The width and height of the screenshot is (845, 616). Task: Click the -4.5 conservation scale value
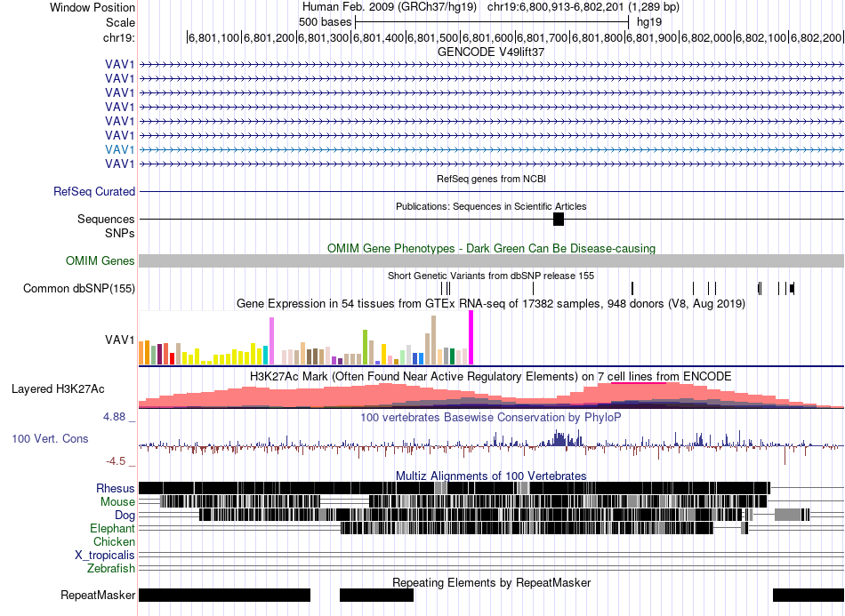(x=116, y=461)
